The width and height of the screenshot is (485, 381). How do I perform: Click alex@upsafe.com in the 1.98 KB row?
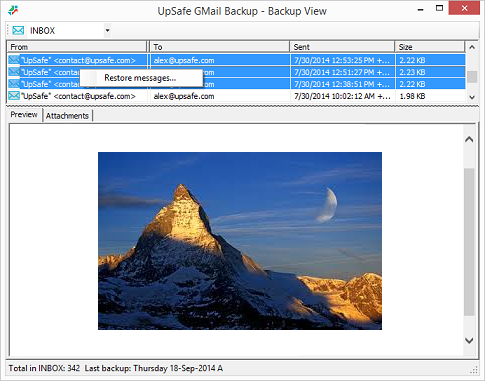click(x=184, y=96)
